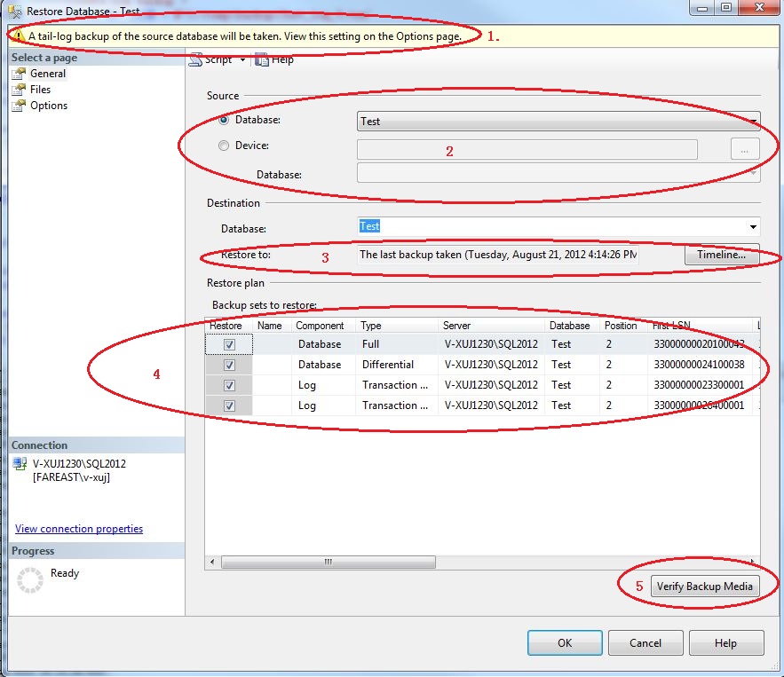Select the Database source radio button
784x677 pixels.
[x=224, y=120]
